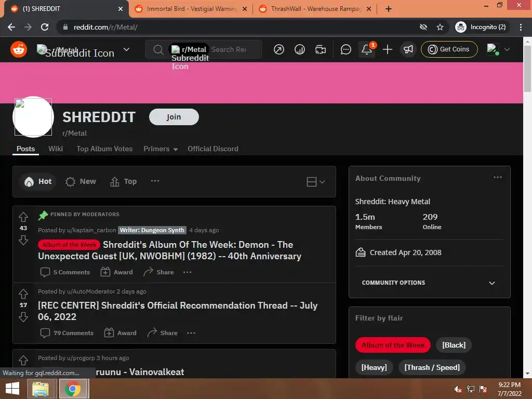Open the 79 Comments on REC CENTER thread
This screenshot has width=532, height=399.
tap(66, 333)
